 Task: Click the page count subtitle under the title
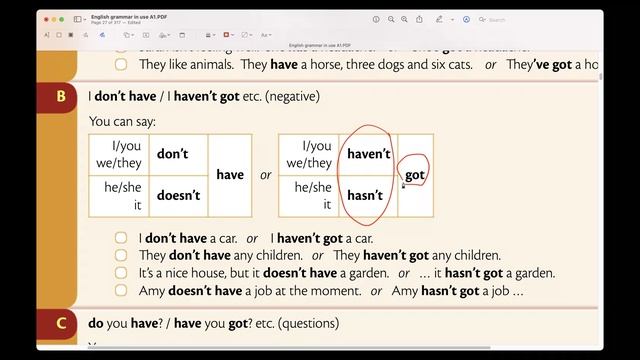click(x=116, y=22)
